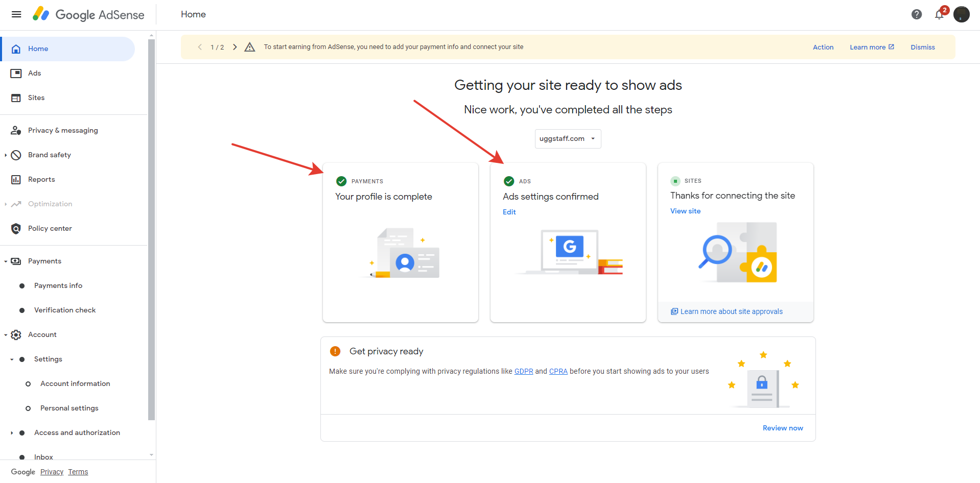
Task: Click View site link
Action: pos(685,211)
